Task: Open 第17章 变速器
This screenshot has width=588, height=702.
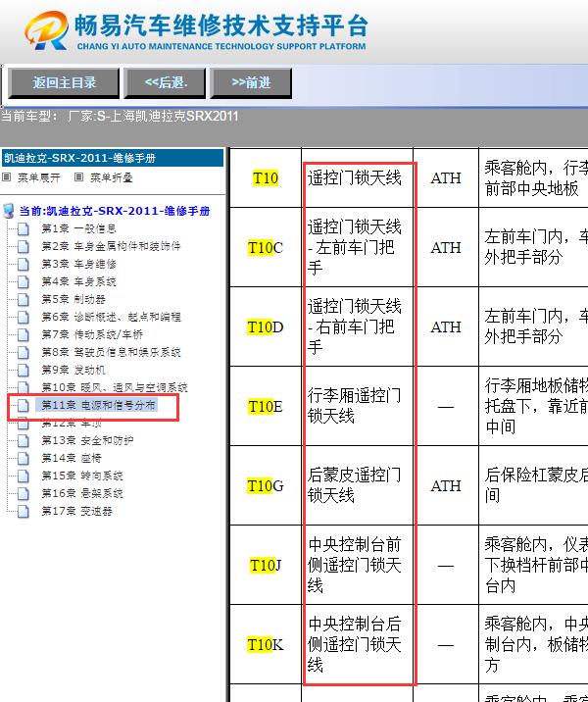Action: tap(76, 511)
